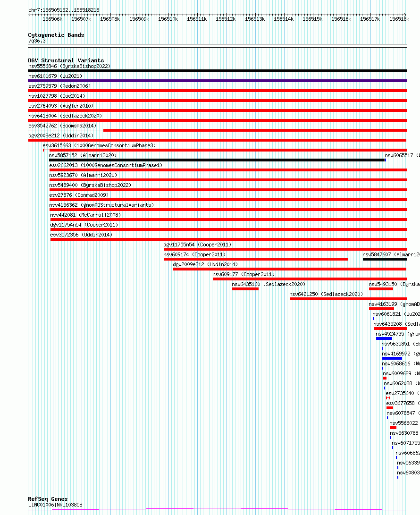This screenshot has width=420, height=515.
Task: Open esv3572356 (Uddin2014) label
Action: 81,235
